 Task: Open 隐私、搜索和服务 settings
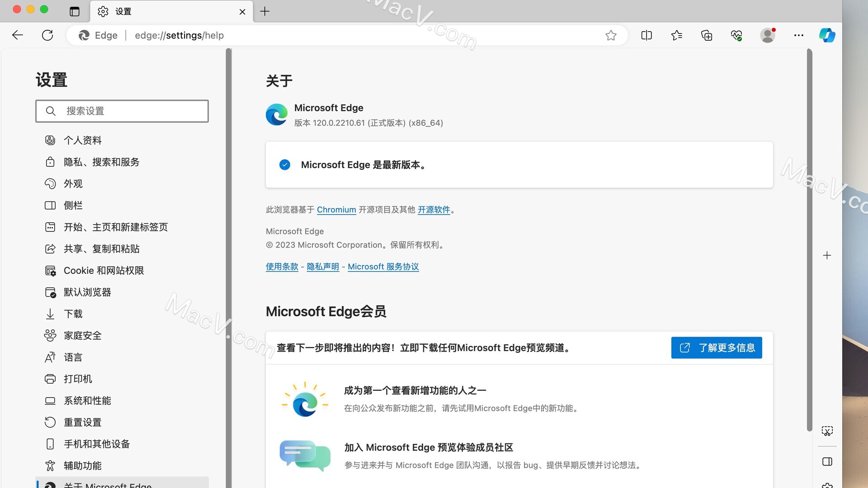(x=122, y=162)
